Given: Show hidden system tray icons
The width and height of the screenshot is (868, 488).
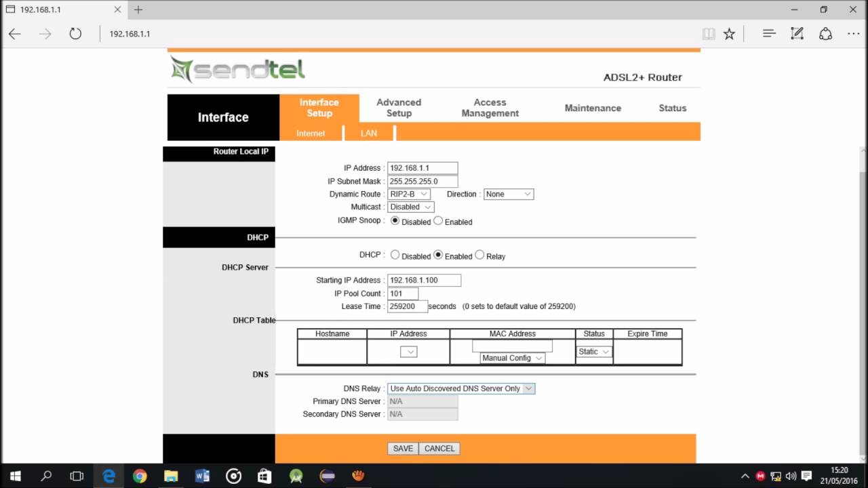Looking at the screenshot, I should pos(745,476).
